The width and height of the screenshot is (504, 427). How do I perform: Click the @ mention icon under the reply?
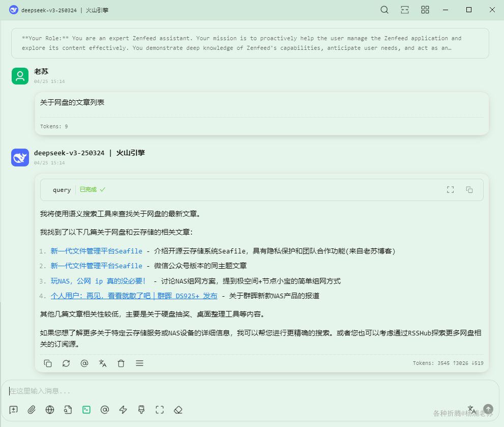[84, 363]
